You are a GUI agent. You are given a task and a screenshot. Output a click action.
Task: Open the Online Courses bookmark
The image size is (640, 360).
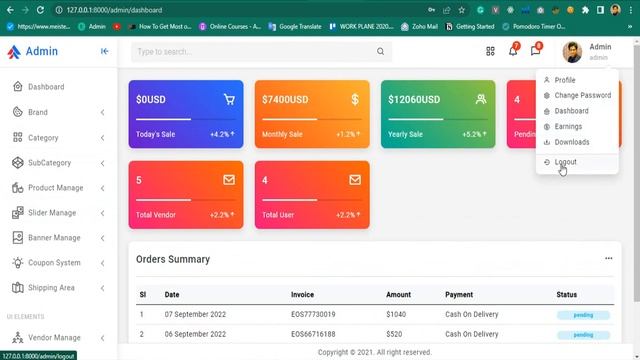pyautogui.click(x=230, y=27)
